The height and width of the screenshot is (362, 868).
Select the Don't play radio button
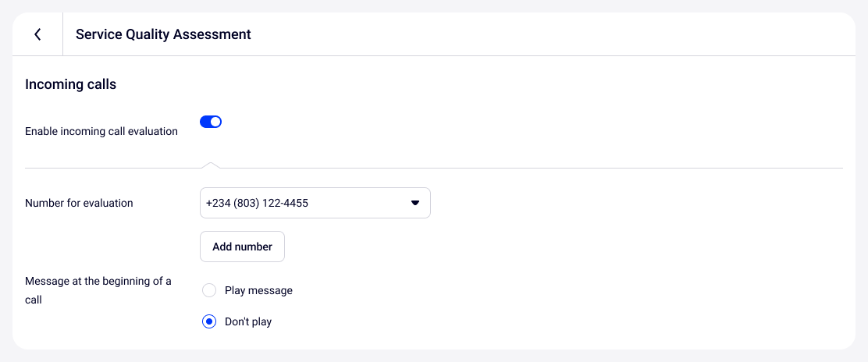(208, 321)
